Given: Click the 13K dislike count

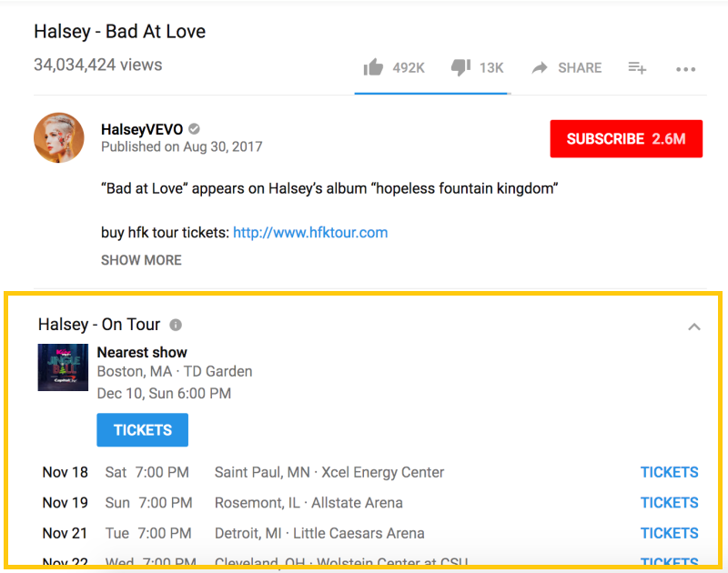Looking at the screenshot, I should (491, 68).
